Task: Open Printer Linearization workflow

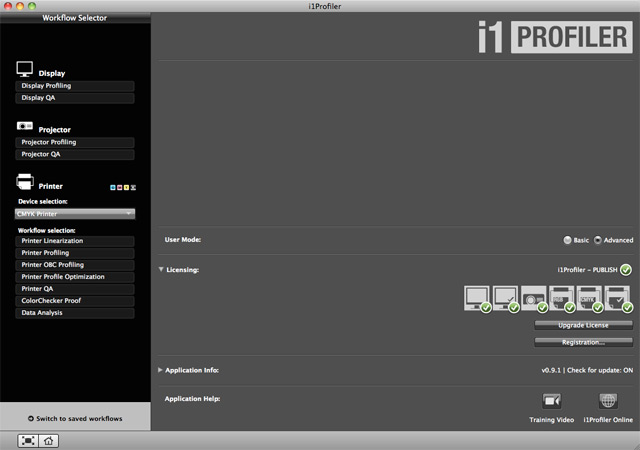Action: [x=75, y=241]
